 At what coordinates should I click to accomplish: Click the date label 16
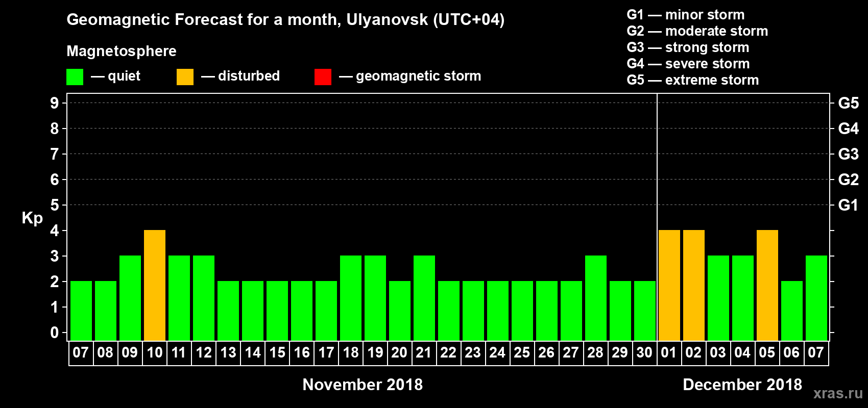point(301,352)
